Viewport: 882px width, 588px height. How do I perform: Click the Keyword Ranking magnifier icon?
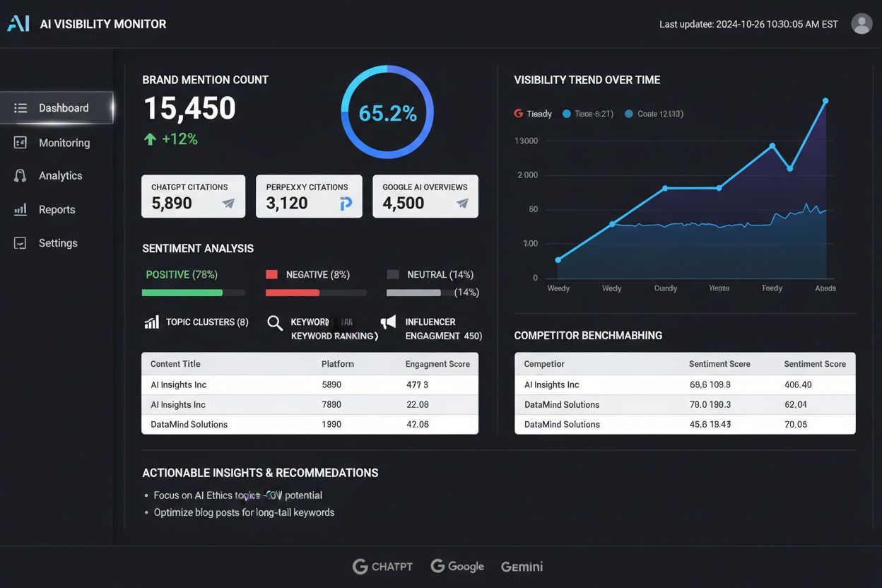click(274, 322)
